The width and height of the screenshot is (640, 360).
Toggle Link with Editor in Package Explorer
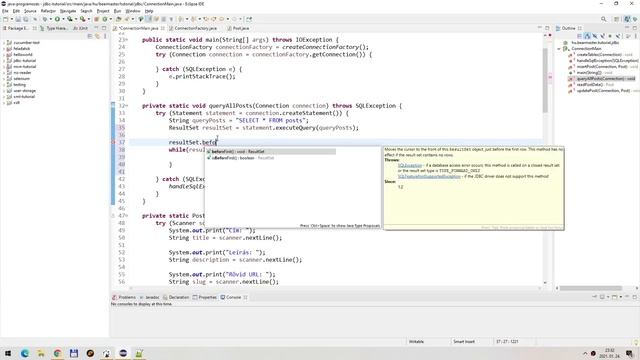[97, 36]
